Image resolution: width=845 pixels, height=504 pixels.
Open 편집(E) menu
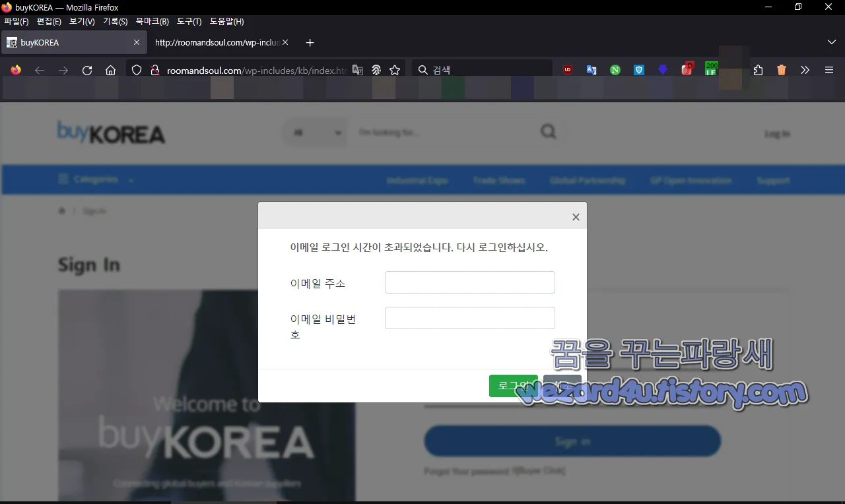coord(49,22)
